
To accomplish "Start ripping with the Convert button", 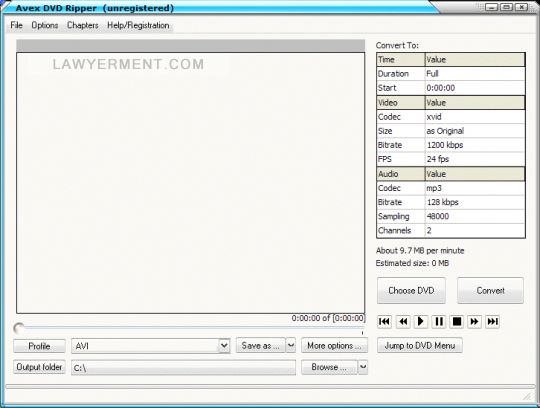I will click(x=490, y=291).
